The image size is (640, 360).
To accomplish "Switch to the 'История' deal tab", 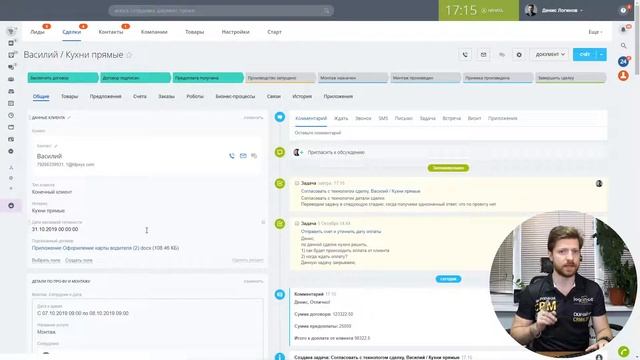I will point(302,96).
